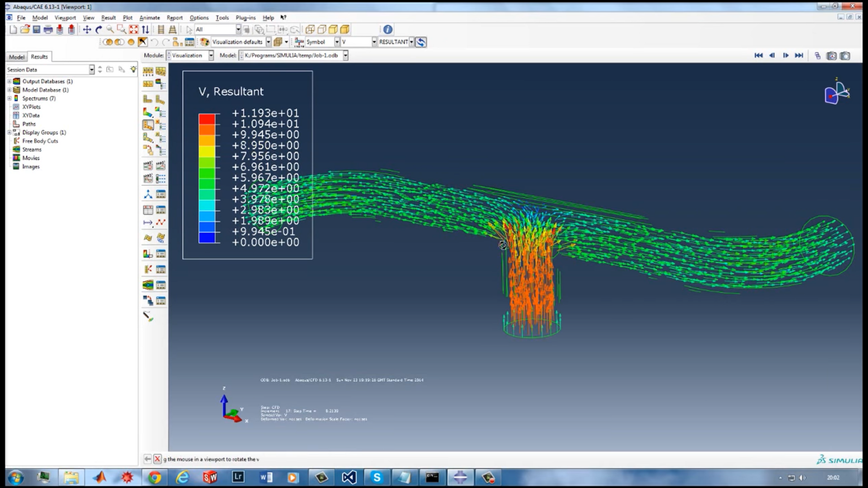The width and height of the screenshot is (868, 488).
Task: Click the 3D view compass triad
Action: pos(836,93)
